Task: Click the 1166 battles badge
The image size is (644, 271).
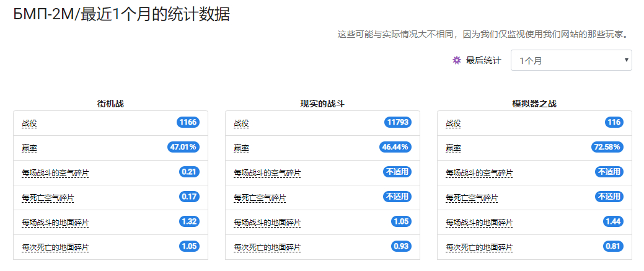Action: [x=188, y=122]
